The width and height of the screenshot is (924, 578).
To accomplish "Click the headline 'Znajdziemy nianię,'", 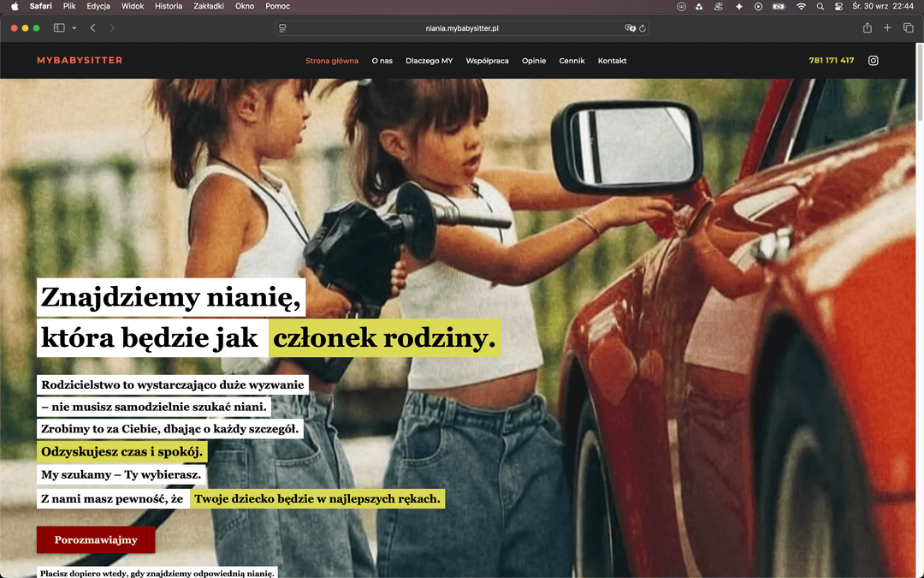I will (x=171, y=296).
